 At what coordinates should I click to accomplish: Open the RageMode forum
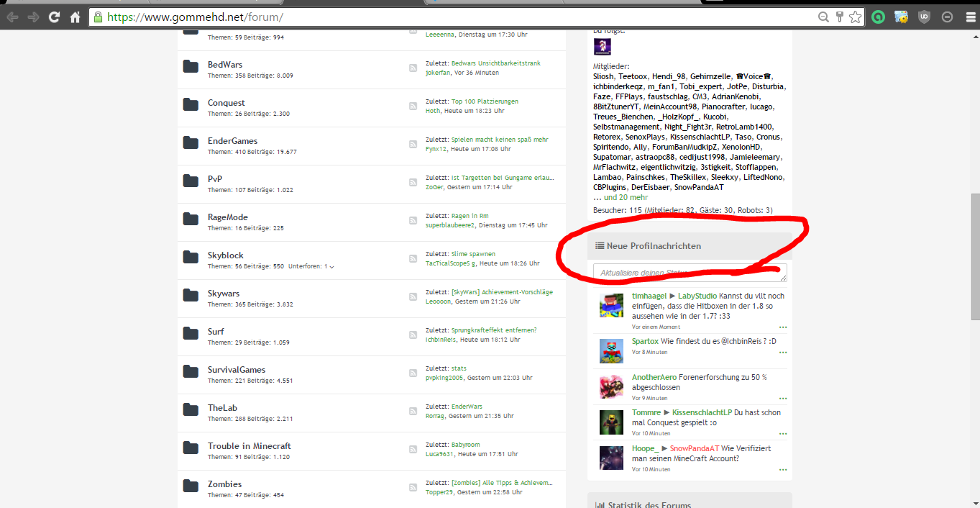(228, 217)
